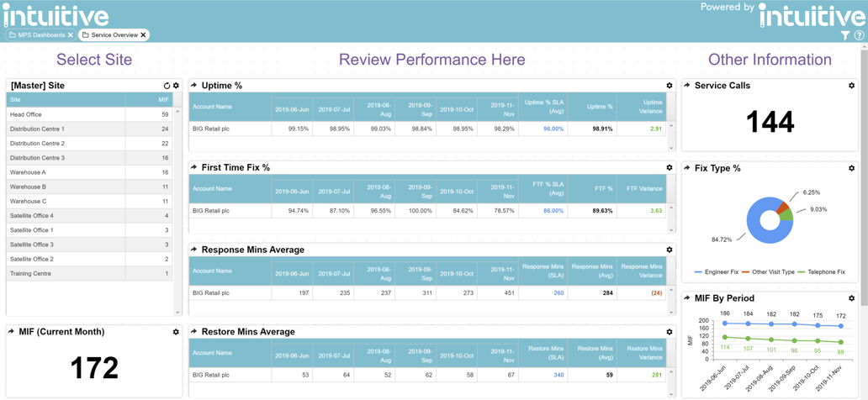Viewport: 868px width, 400px height.
Task: Expand the Response Mins Average panel arrow
Action: (x=194, y=250)
